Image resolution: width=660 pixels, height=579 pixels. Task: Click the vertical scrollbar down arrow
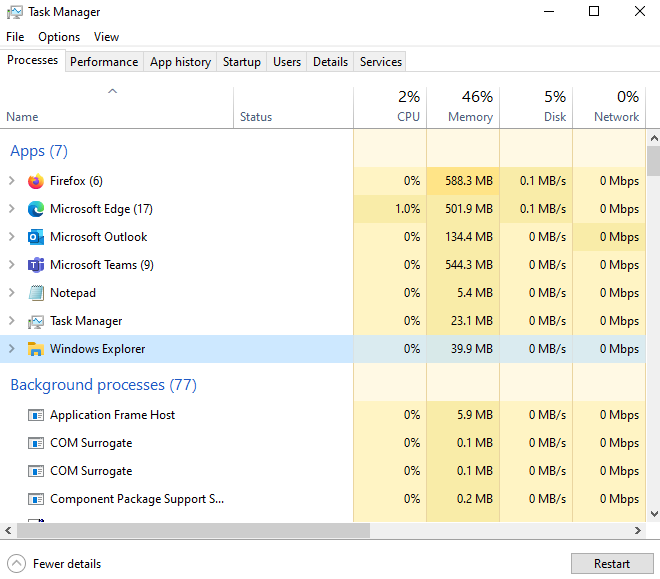654,514
